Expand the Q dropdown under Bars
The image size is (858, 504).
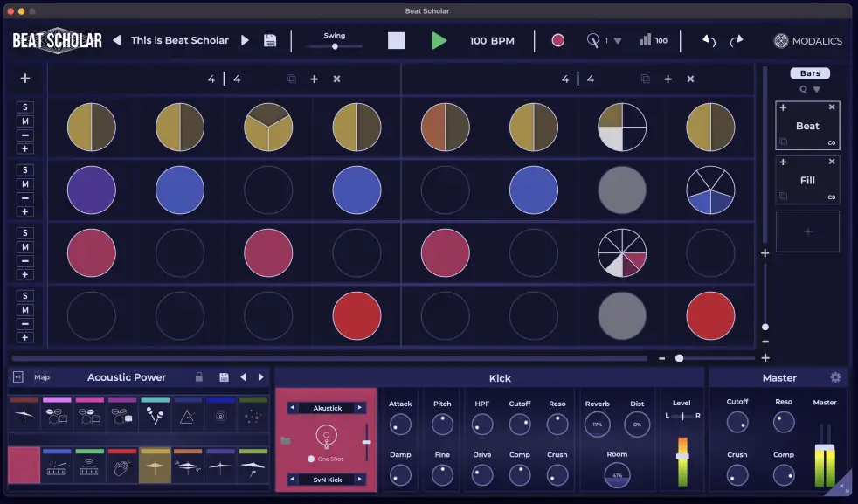(817, 89)
